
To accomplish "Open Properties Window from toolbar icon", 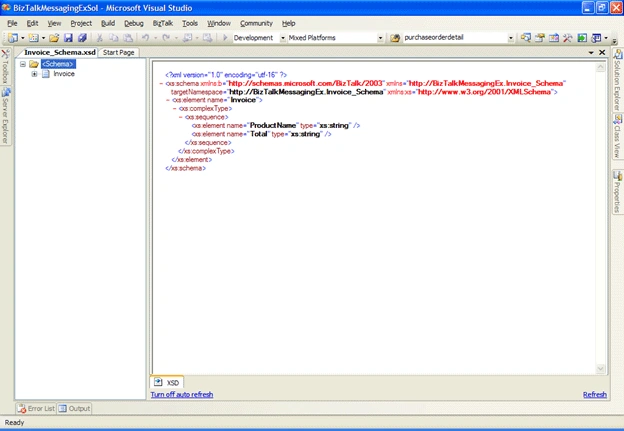I will pos(540,38).
